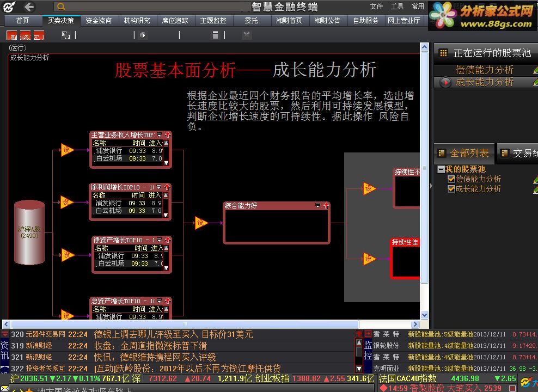The image size is (538, 392).
Task: Select 全部列表 tab in right panel
Action: click(464, 154)
